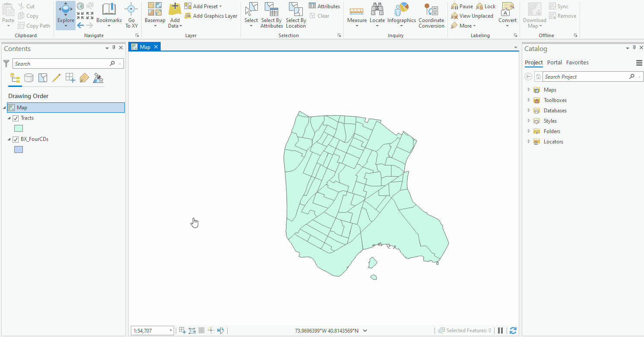Viewport: 644px width, 337px height.
Task: Open the Catalog pane hamburger menu
Action: tap(639, 63)
